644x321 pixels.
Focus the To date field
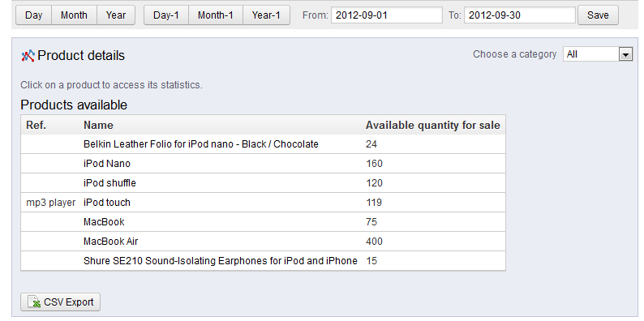point(520,15)
